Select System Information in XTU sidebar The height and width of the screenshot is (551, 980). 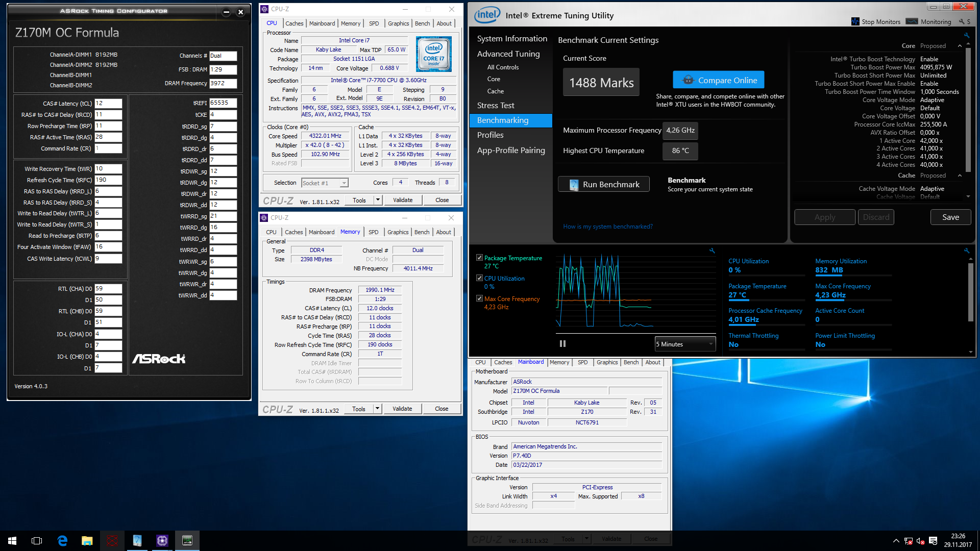512,39
